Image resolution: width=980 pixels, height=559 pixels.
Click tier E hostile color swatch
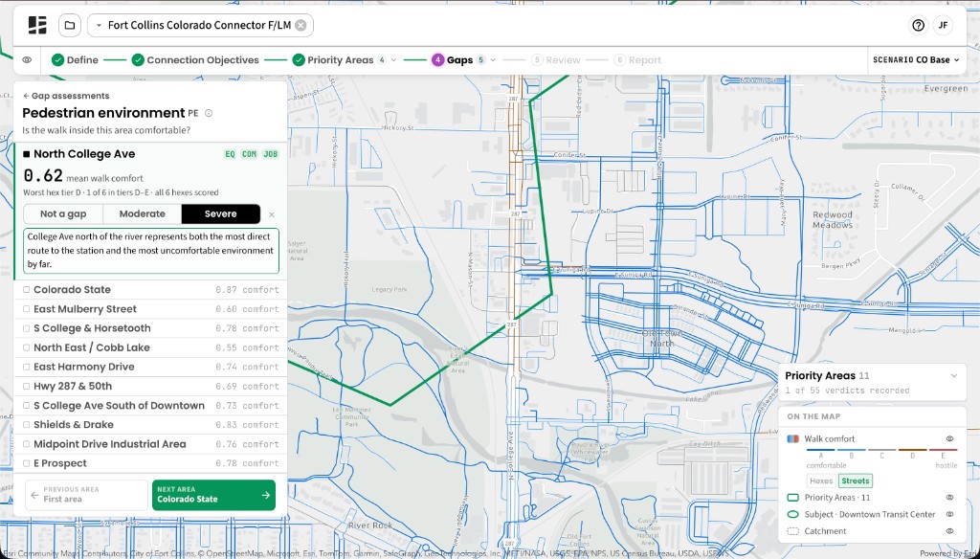point(943,450)
